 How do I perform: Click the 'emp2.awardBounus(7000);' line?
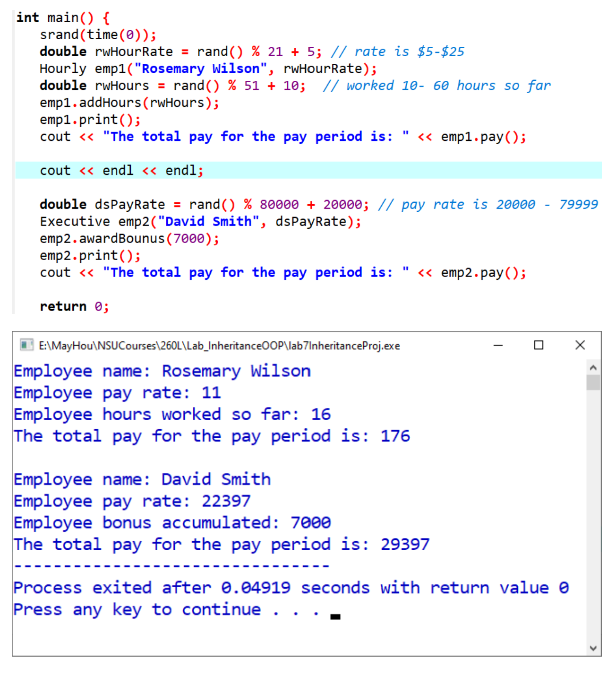pyautogui.click(x=129, y=239)
